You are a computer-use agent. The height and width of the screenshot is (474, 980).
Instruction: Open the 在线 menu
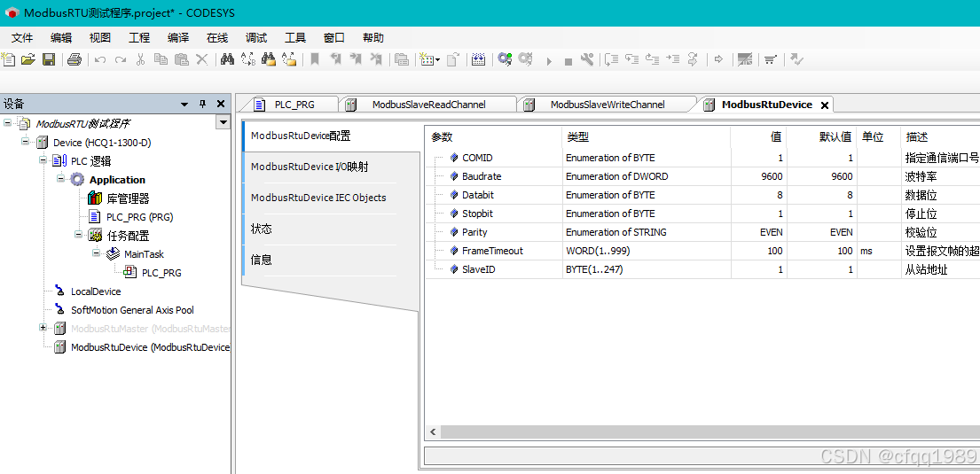(x=217, y=37)
